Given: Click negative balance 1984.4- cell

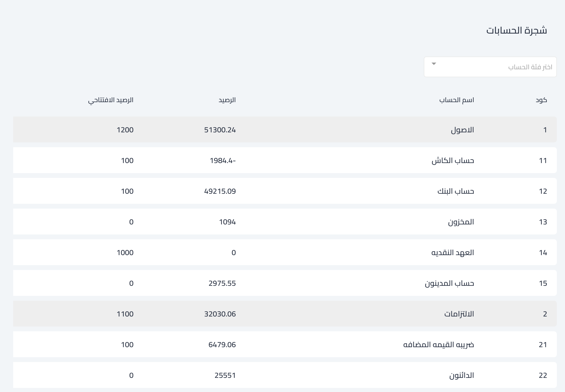Looking at the screenshot, I should [x=222, y=160].
